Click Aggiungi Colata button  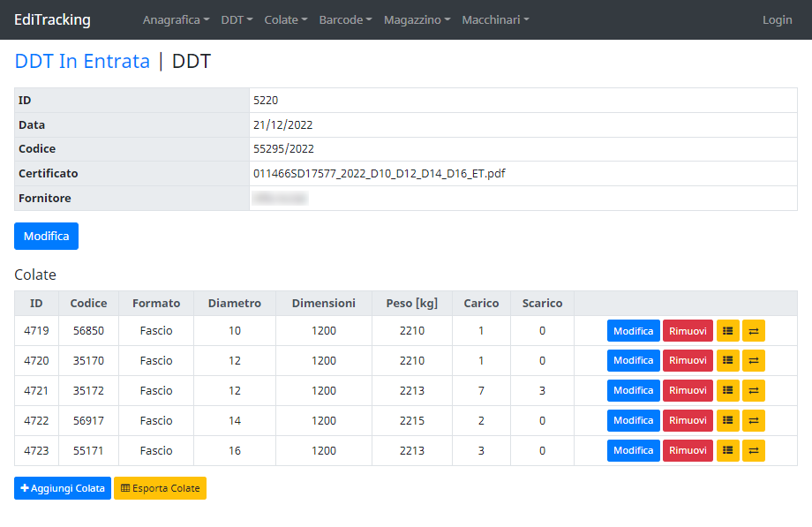coord(63,488)
